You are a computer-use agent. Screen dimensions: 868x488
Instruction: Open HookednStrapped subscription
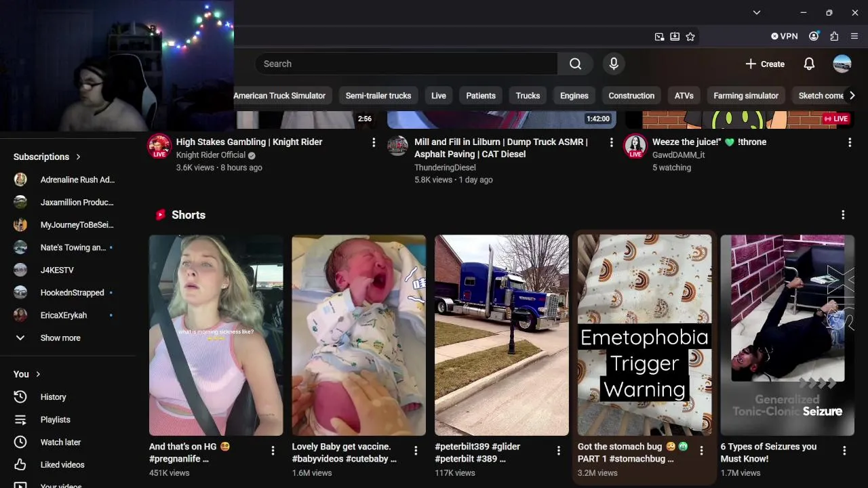[68, 293]
